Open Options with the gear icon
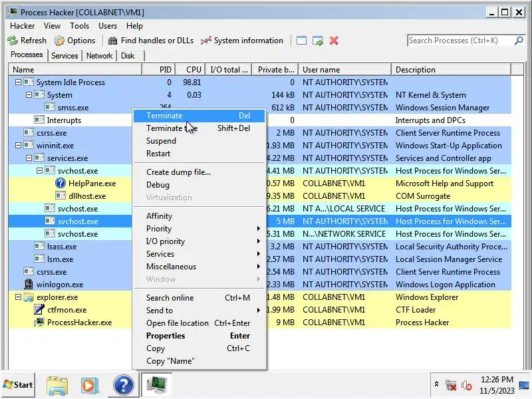The height and width of the screenshot is (399, 532). pyautogui.click(x=59, y=41)
